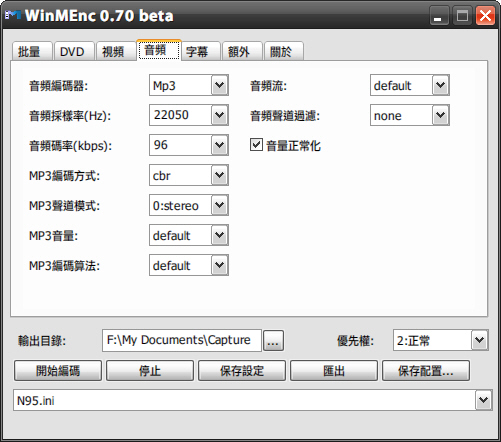Expand the MP3聲道模式 0:stereo dropdown
Image resolution: width=501 pixels, height=442 pixels.
[220, 205]
